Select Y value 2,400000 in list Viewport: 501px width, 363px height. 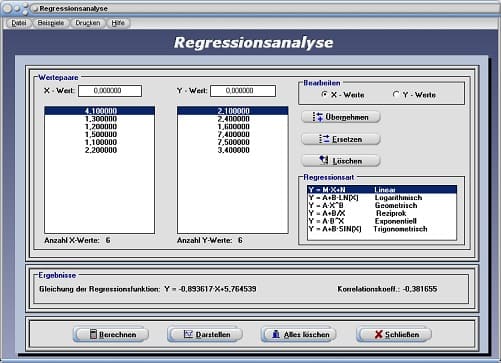(233, 119)
